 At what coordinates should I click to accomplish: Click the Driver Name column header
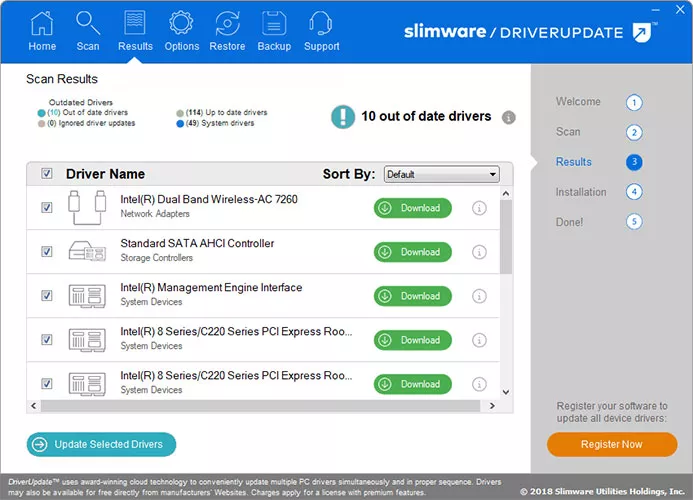pos(105,174)
